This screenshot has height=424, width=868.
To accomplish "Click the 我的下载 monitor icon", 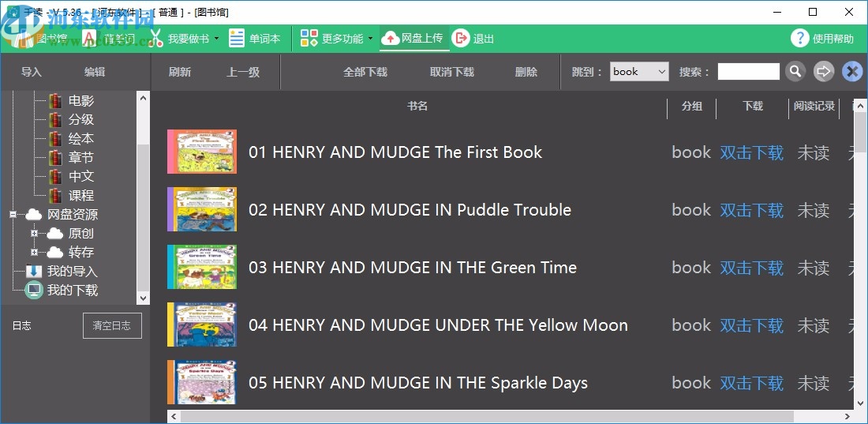I will click(x=34, y=291).
